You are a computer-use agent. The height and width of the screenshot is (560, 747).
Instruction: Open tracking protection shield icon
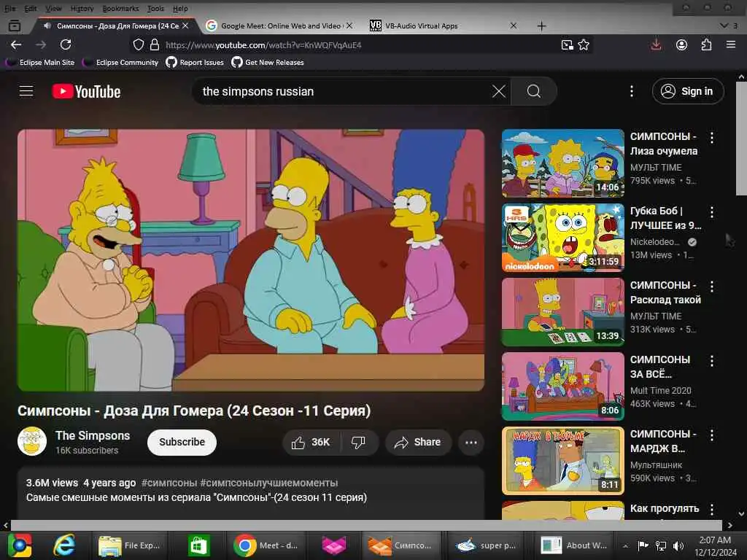coord(138,44)
